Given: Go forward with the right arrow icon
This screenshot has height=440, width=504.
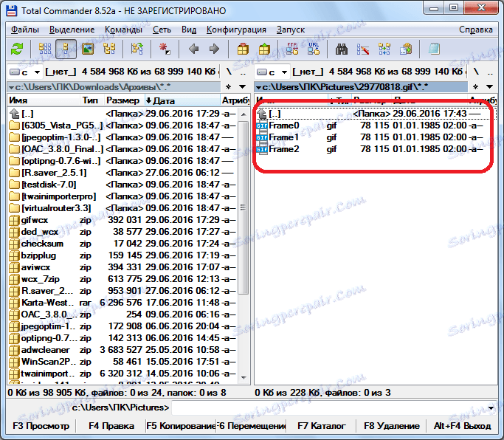Looking at the screenshot, I should click(214, 49).
